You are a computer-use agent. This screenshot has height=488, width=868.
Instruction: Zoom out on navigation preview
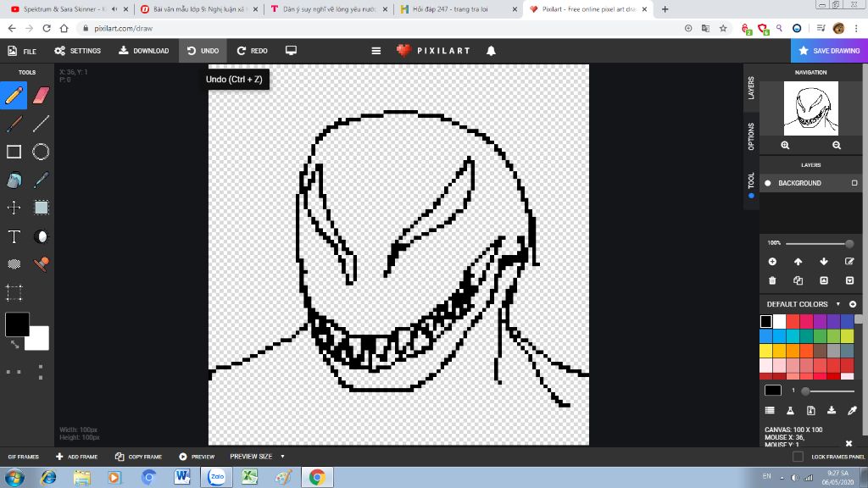837,146
